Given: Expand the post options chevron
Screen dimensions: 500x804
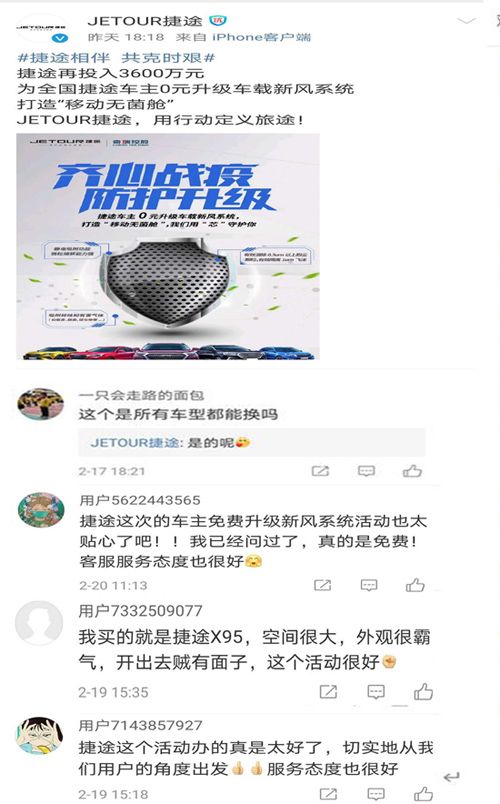Looking at the screenshot, I should tap(466, 21).
